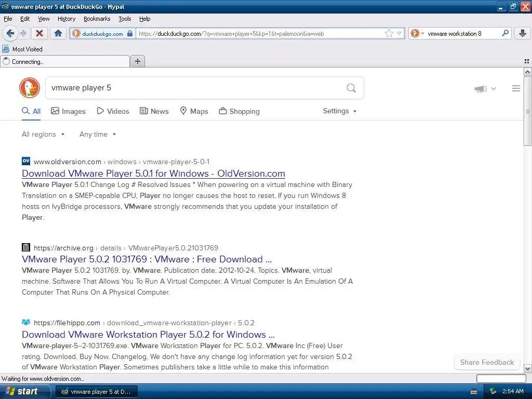Click the Share Feedback button
This screenshot has height=399, width=532.
click(487, 362)
